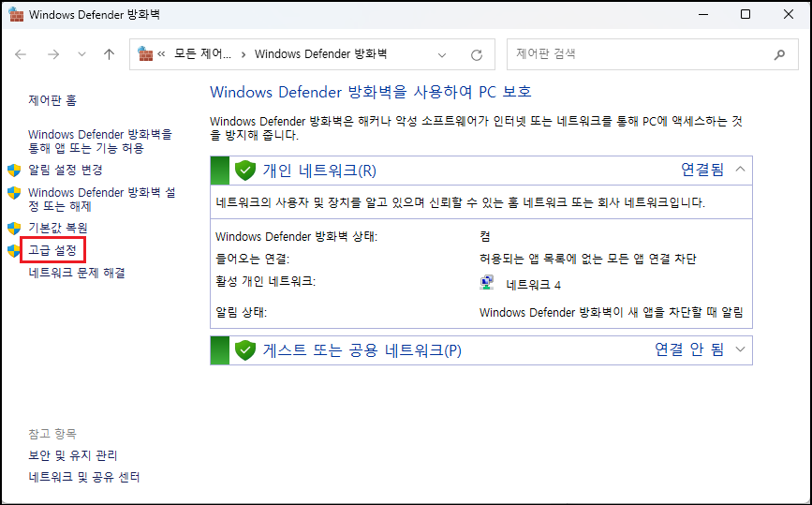Click the 활성 개인 네트워크: label
This screenshot has height=505, width=812.
[266, 281]
